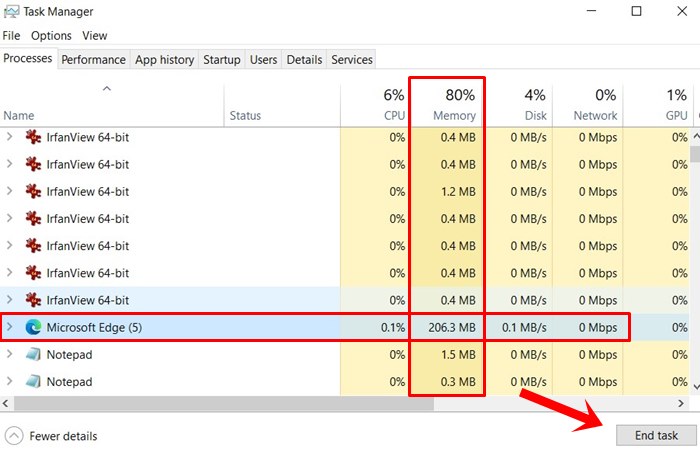This screenshot has width=700, height=458.
Task: Select the IrfanView 64-bit name in the 1.2 MB row
Action: tap(88, 192)
